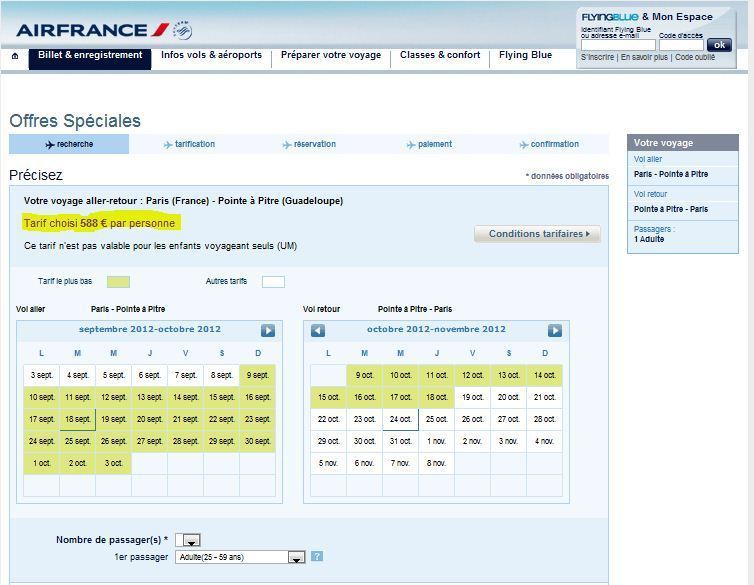Image resolution: width=754 pixels, height=585 pixels.
Task: Open the Billet & enregistrement tab
Action: coord(90,56)
